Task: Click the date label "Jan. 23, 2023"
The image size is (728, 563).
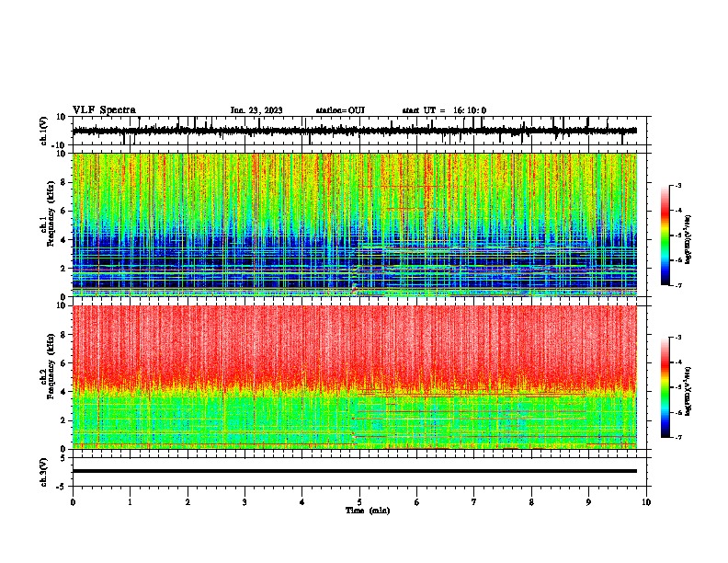Action: (256, 110)
